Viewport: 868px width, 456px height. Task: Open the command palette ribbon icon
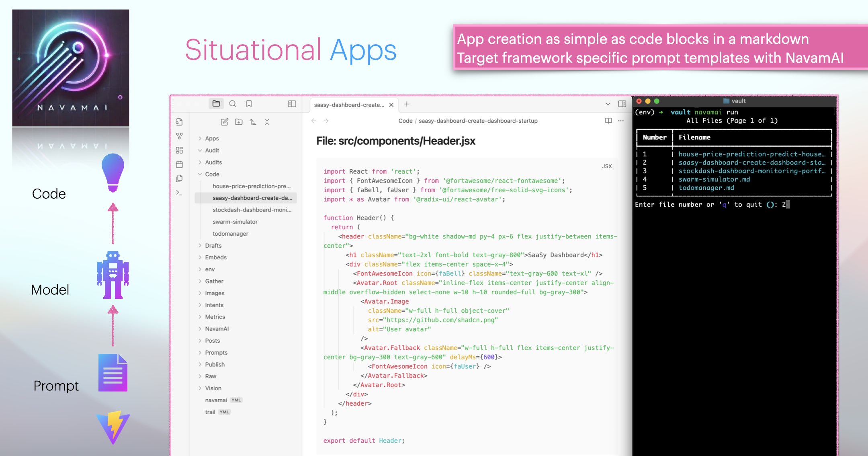179,193
